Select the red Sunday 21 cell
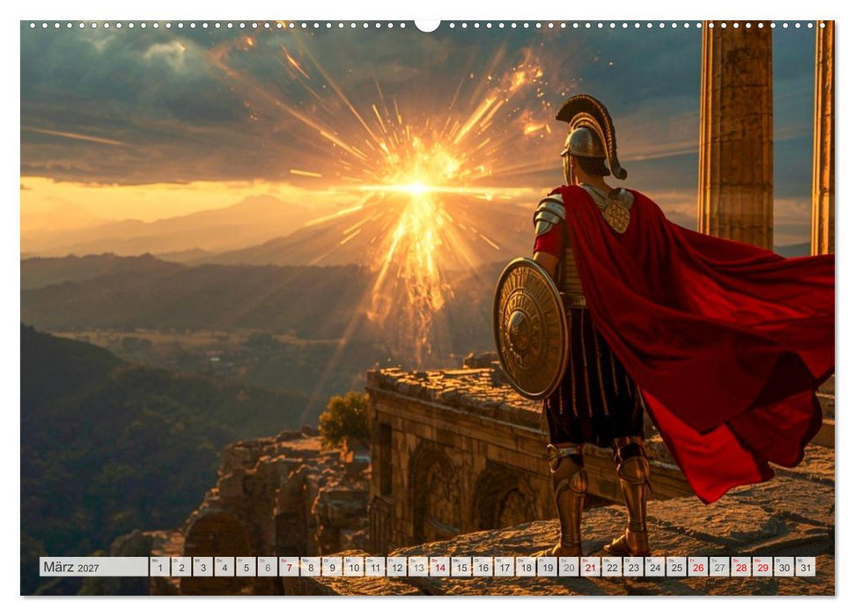Viewport: 855px width, 616px height. click(x=589, y=568)
